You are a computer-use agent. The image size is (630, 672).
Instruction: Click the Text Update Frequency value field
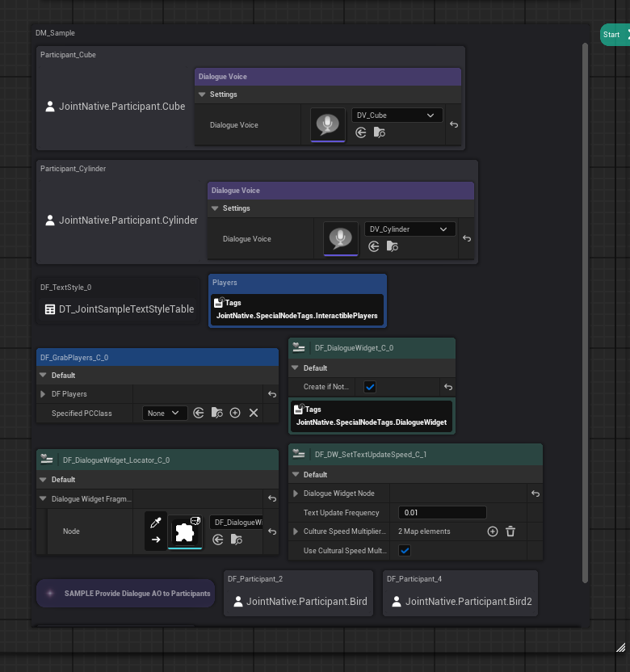[x=442, y=513]
